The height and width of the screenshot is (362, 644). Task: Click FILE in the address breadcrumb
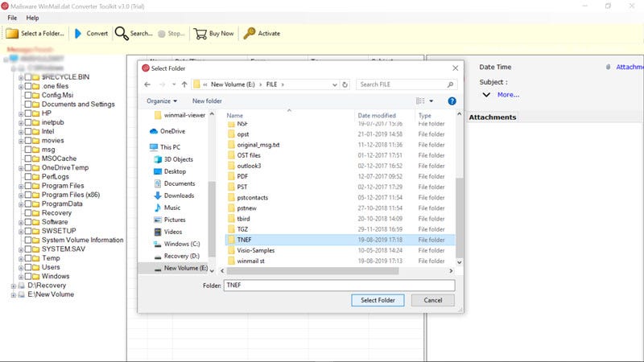click(271, 84)
